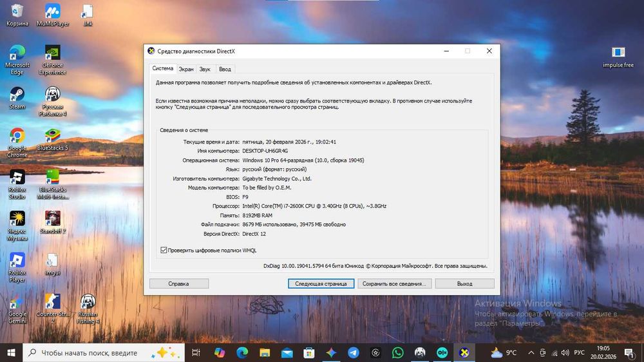Viewport: 644px width, 362px height.
Task: Click the computer name DESKTOP-UH6GR4G
Action: (x=265, y=151)
